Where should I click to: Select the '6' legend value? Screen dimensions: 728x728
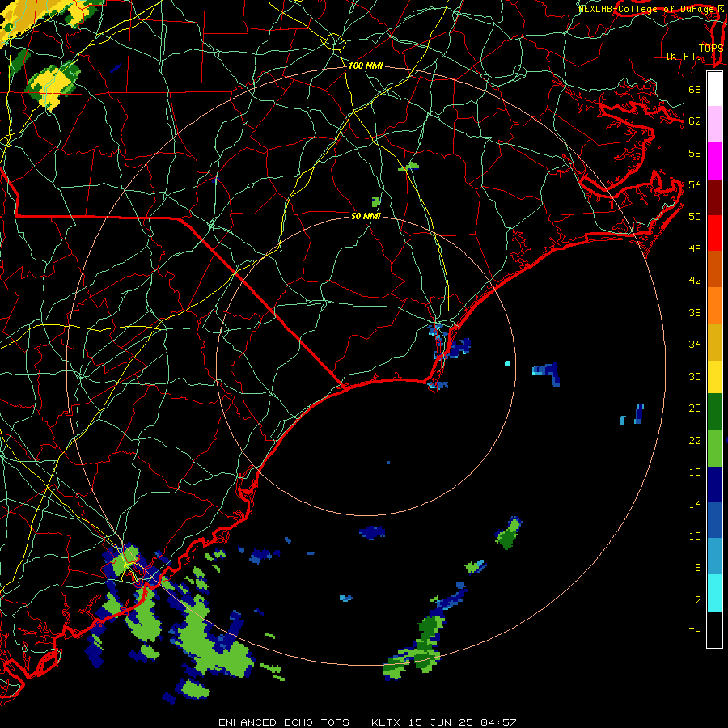[x=698, y=568]
